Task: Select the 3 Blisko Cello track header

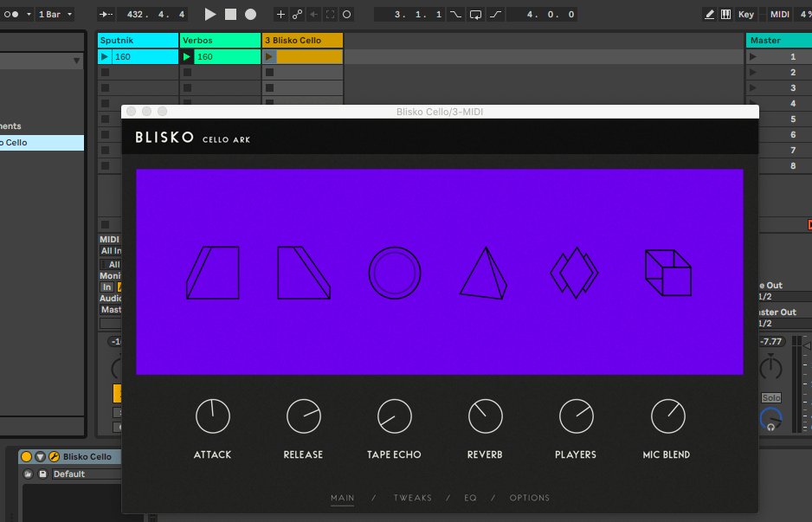Action: [x=302, y=41]
